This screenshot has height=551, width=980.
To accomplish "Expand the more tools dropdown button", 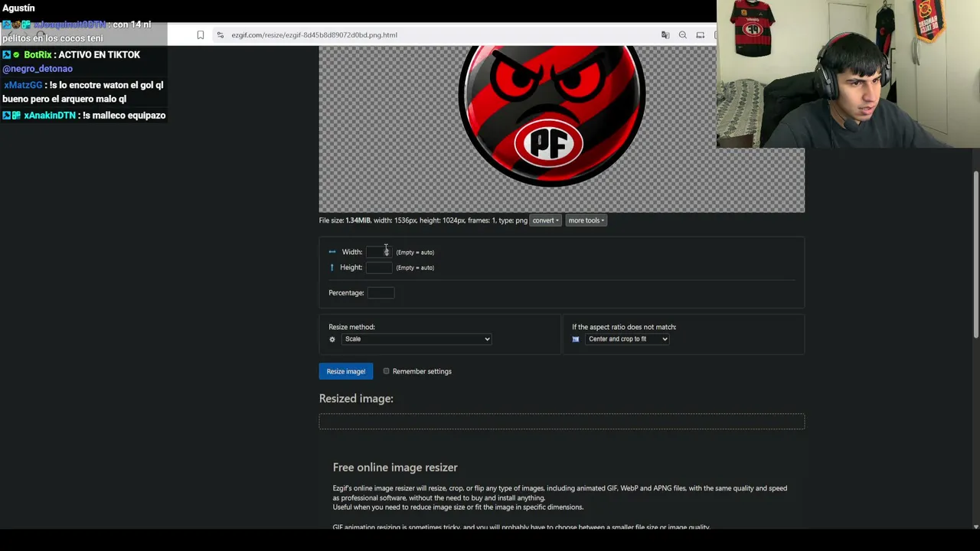I will [x=586, y=220].
